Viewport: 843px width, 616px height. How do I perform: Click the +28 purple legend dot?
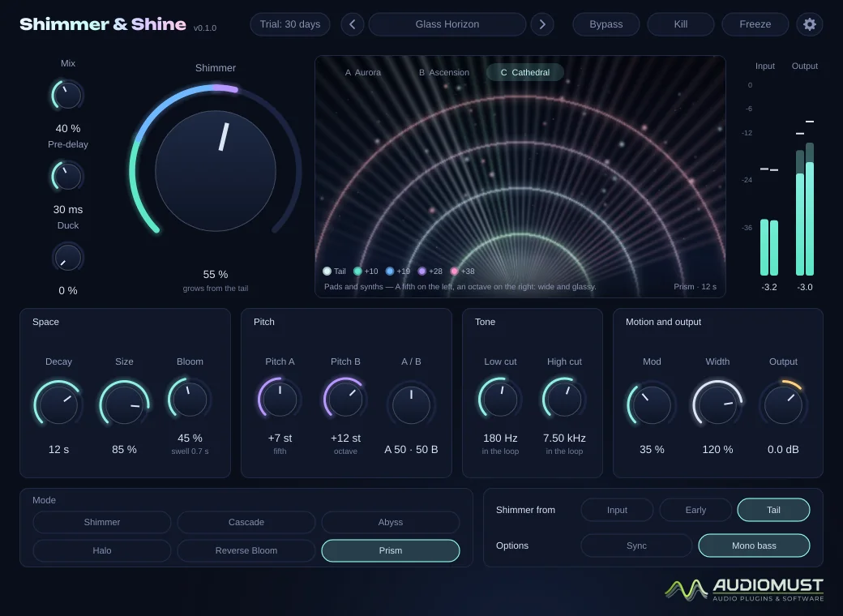[422, 271]
